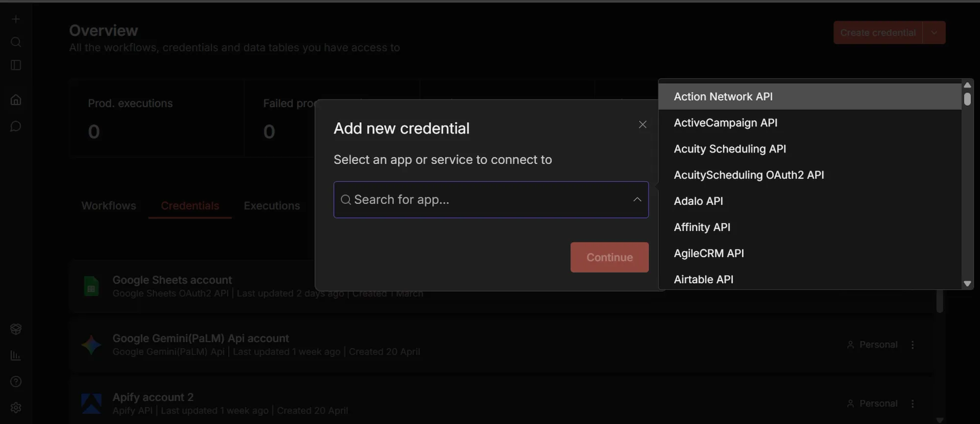Select Acuity Scheduling API option

point(809,149)
